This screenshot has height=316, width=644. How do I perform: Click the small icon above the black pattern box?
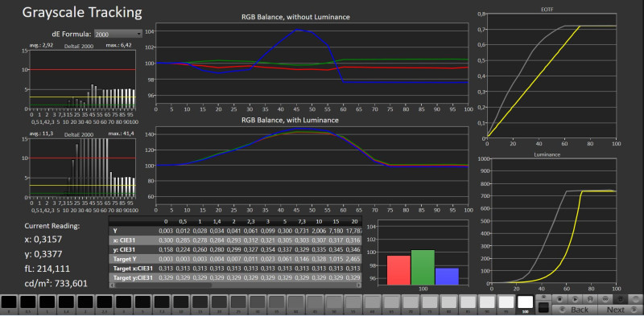click(543, 297)
